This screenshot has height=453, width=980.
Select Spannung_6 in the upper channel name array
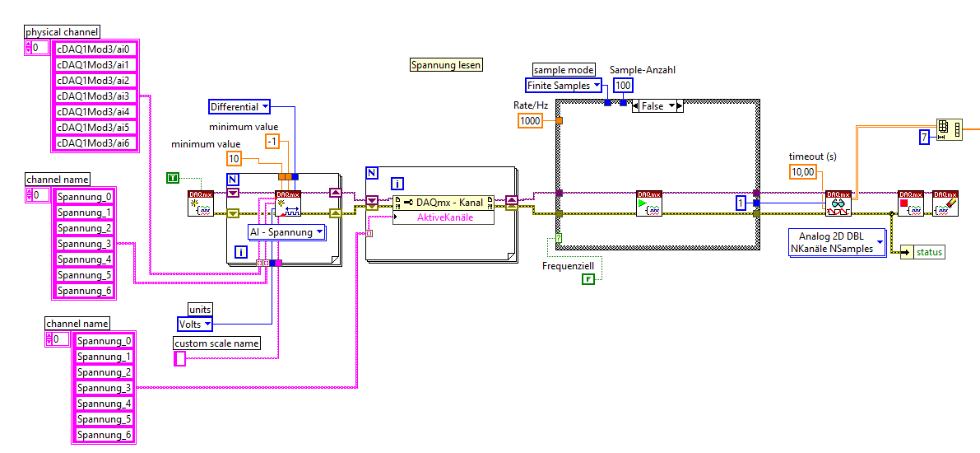tap(85, 290)
